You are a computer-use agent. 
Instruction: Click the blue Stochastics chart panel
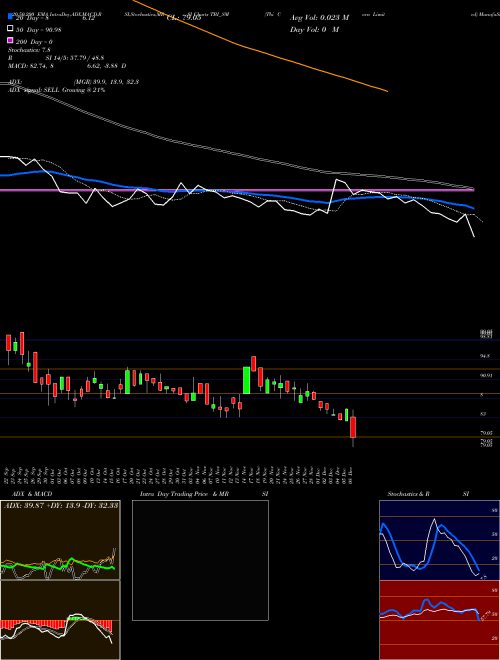(439, 540)
